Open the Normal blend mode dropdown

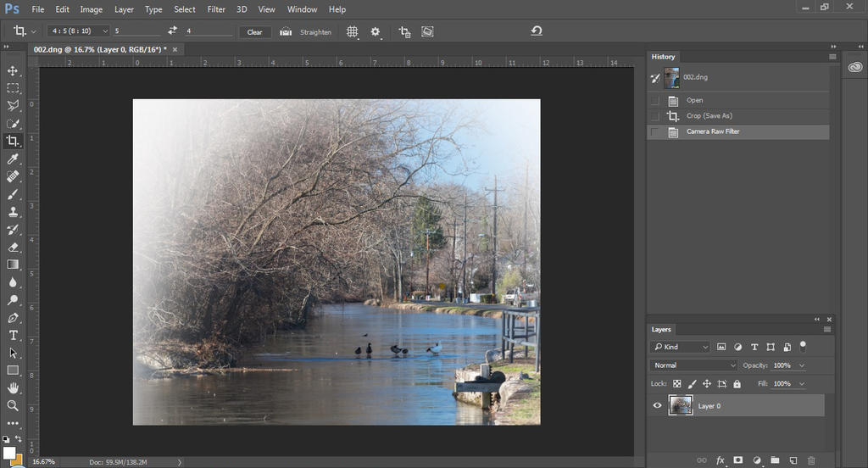pos(693,365)
